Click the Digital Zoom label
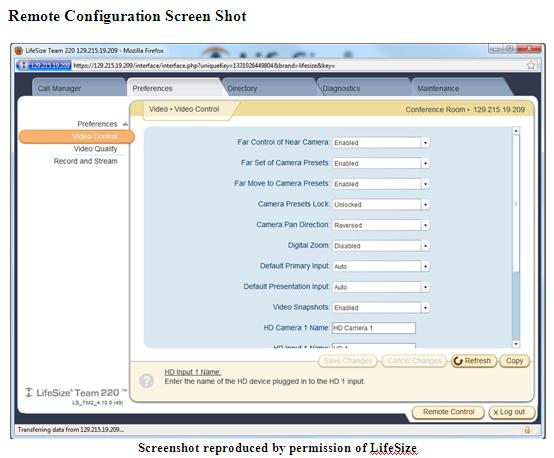The image size is (554, 458). click(308, 245)
